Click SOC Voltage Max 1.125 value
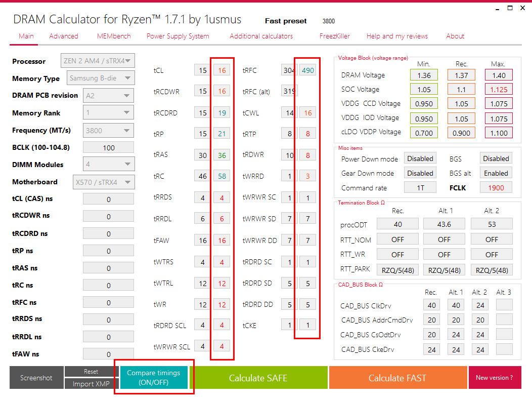Image resolution: width=532 pixels, height=400 pixels. [x=499, y=90]
